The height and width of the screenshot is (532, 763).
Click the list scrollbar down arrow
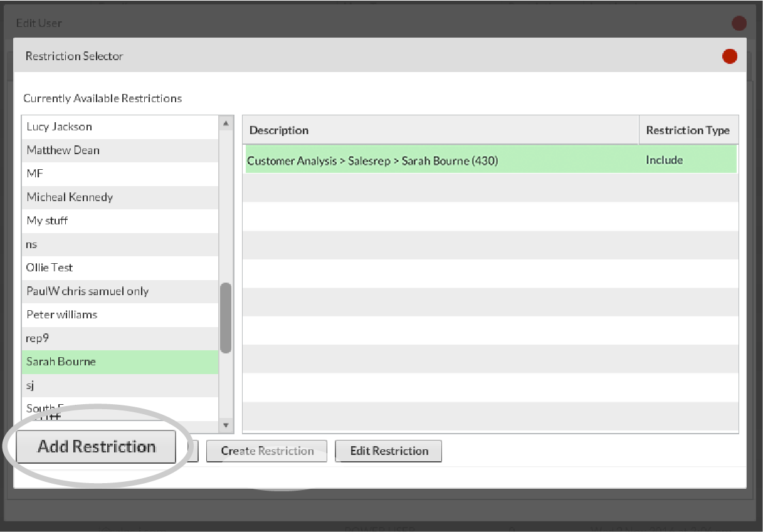pyautogui.click(x=226, y=425)
